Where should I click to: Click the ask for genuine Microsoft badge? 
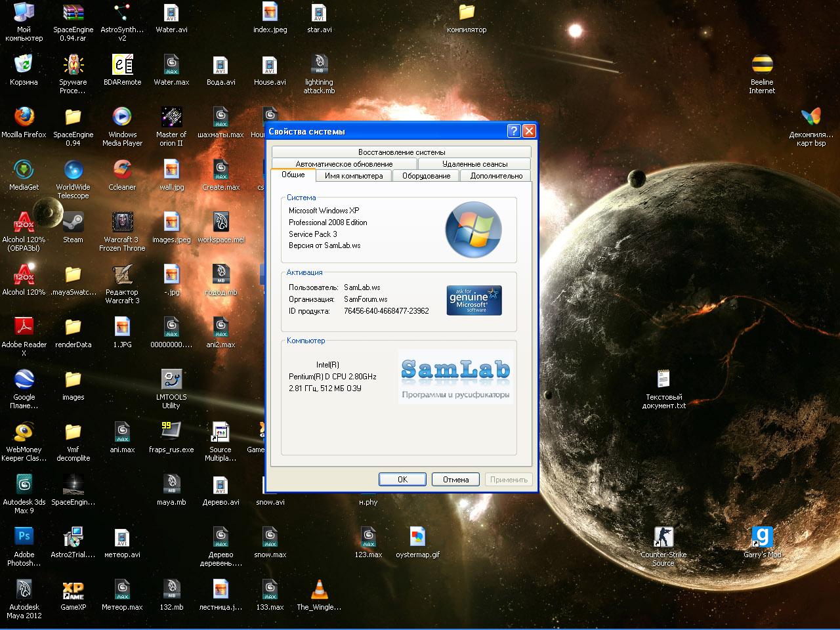(474, 300)
